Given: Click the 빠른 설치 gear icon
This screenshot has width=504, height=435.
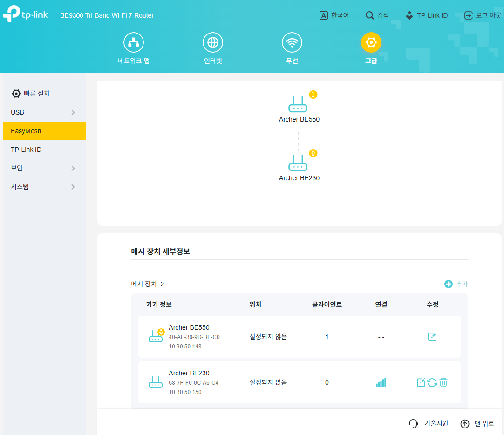Looking at the screenshot, I should click(16, 94).
